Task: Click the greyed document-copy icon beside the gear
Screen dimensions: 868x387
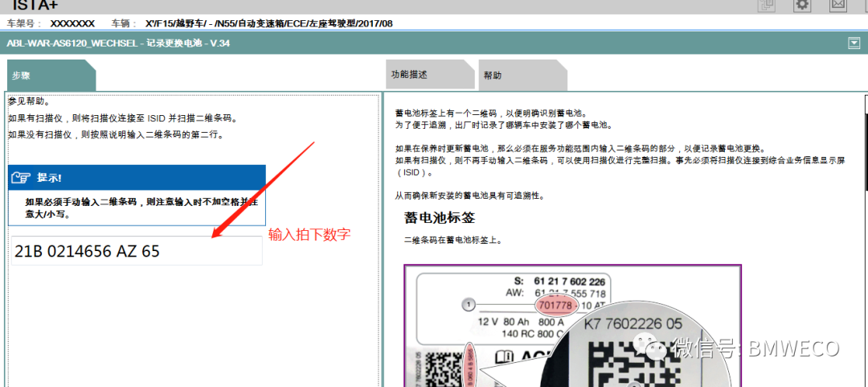Action: point(767,5)
